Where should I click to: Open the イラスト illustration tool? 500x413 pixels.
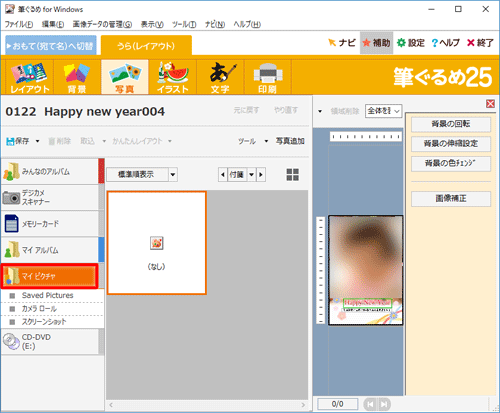click(x=173, y=77)
